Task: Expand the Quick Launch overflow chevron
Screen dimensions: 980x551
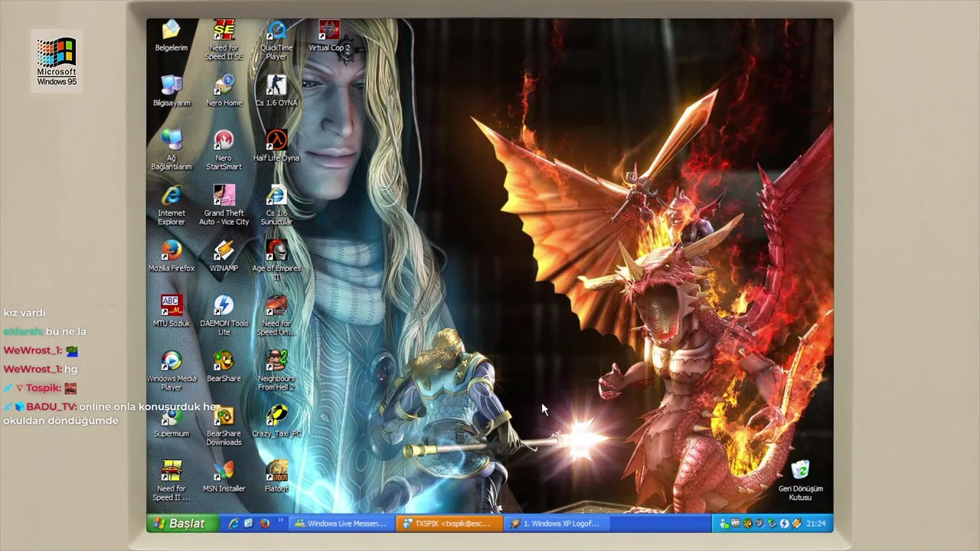Action: tap(281, 522)
